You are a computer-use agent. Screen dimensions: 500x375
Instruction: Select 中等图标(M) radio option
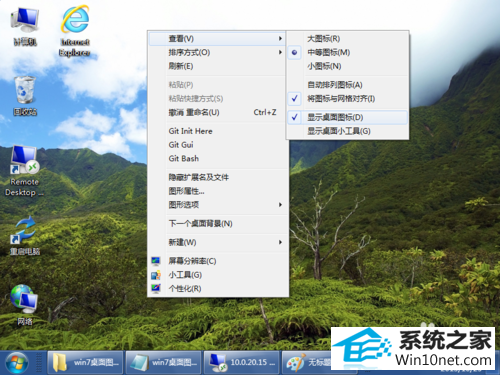point(347,52)
